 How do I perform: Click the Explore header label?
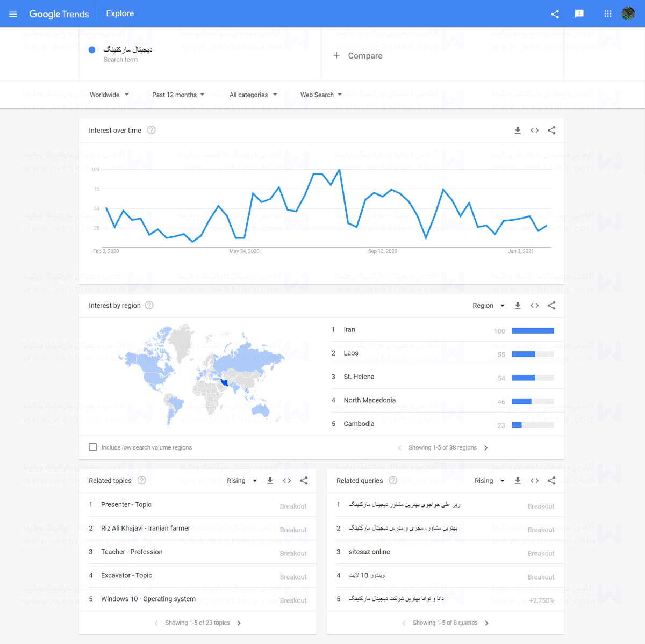pyautogui.click(x=120, y=13)
